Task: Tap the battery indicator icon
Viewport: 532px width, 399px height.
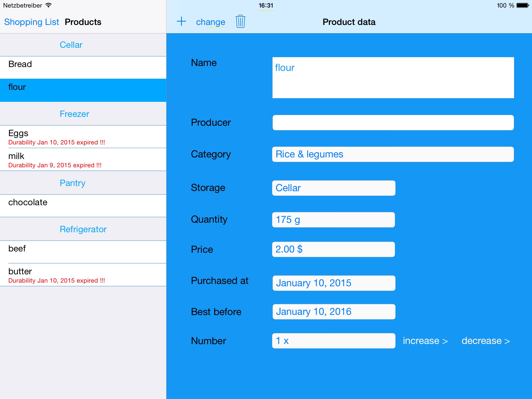Action: [523, 5]
